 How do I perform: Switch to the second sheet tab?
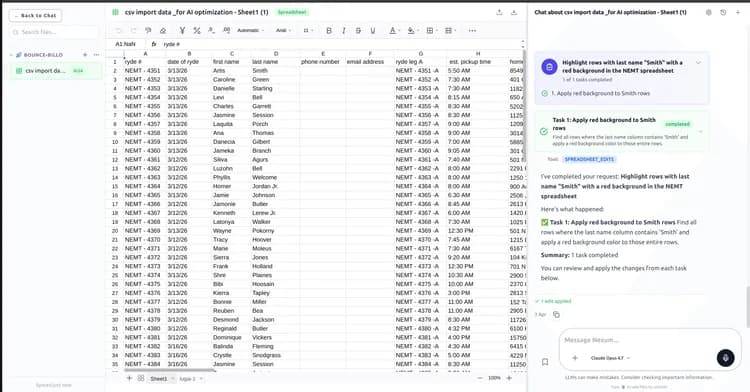pos(188,379)
